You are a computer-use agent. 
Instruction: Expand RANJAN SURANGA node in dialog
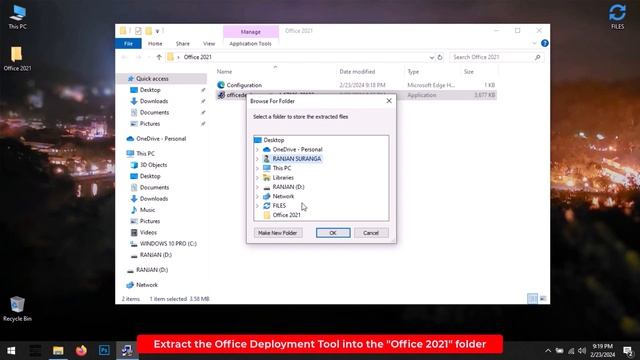pyautogui.click(x=257, y=159)
